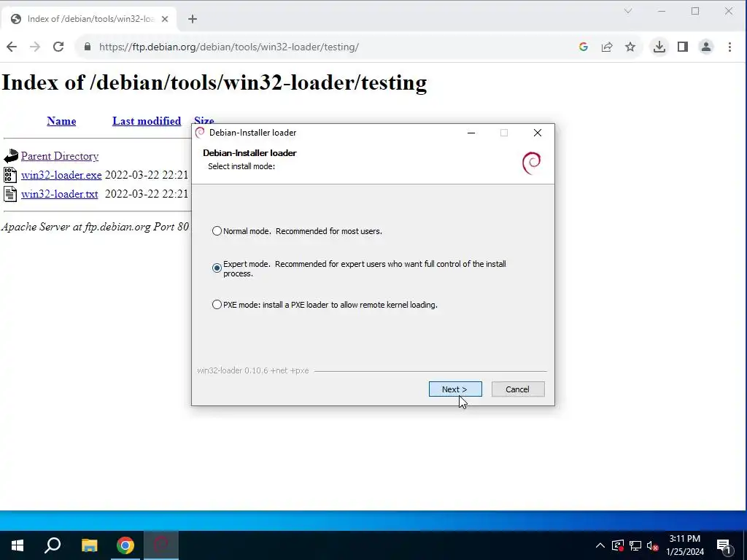Open the taskbar clock and date
The width and height of the screenshot is (747, 560).
coord(685,545)
